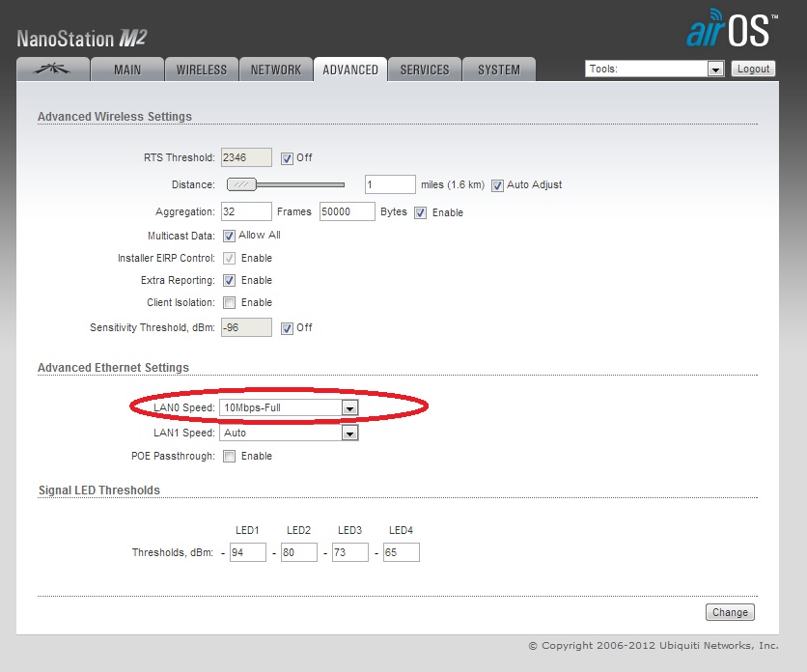Go to the SERVICES tab

pos(425,70)
